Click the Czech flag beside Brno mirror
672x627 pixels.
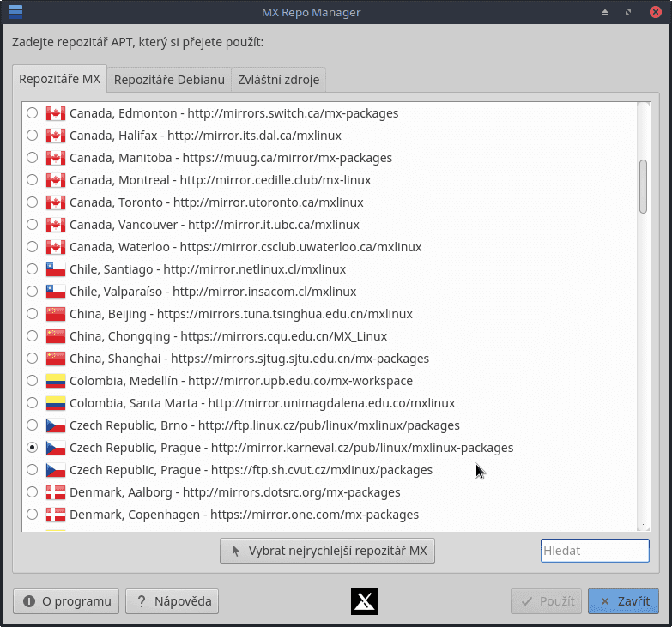tap(56, 425)
